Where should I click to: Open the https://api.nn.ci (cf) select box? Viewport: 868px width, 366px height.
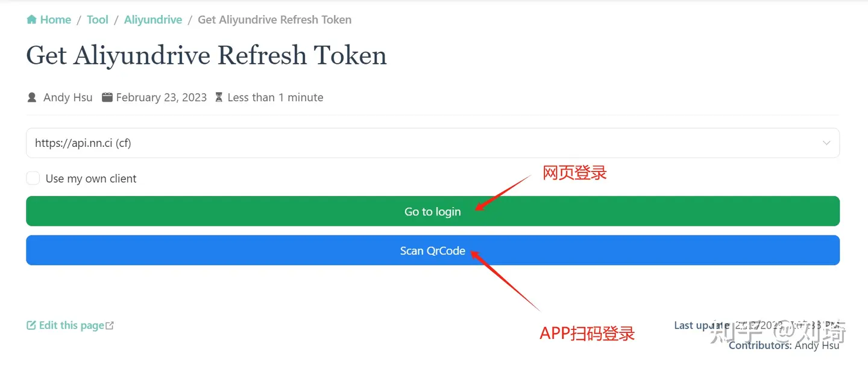click(x=433, y=143)
